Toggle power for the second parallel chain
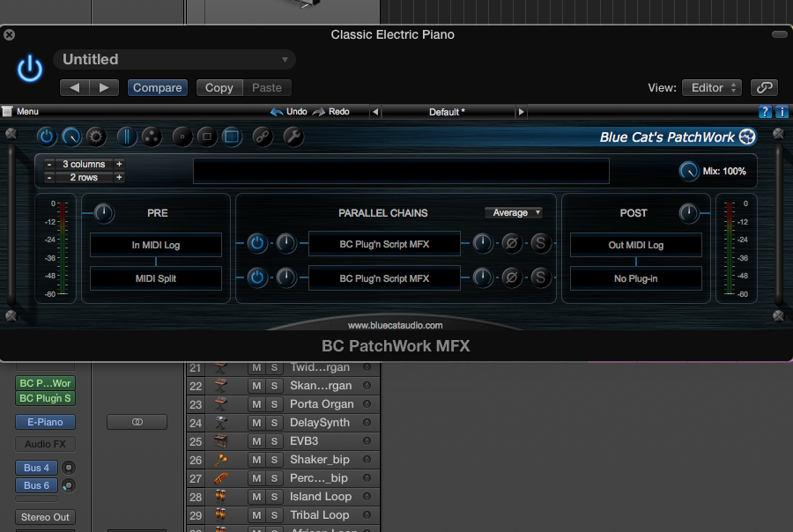The width and height of the screenshot is (793, 532). (257, 277)
